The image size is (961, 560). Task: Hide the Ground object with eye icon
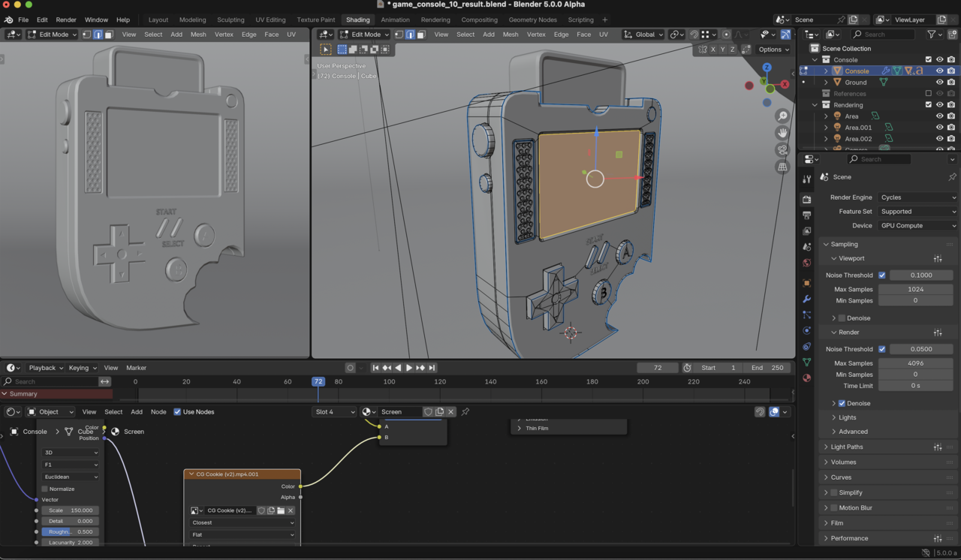[939, 83]
